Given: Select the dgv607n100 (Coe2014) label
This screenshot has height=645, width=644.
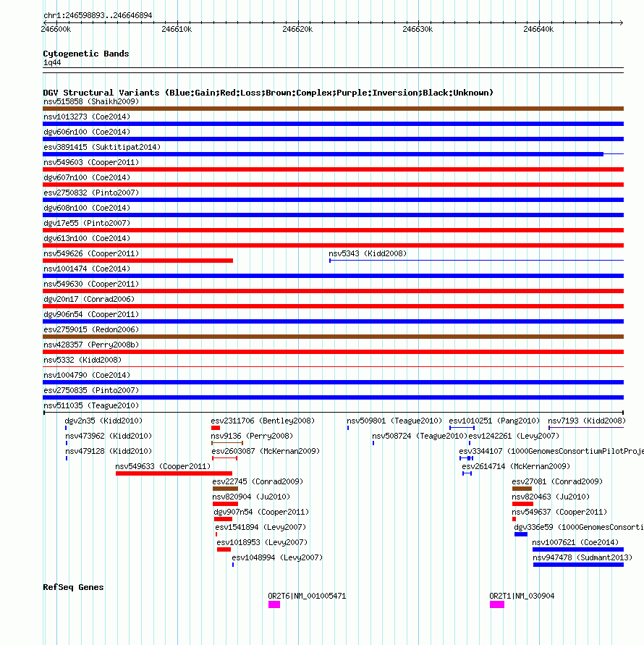Looking at the screenshot, I should tap(87, 177).
